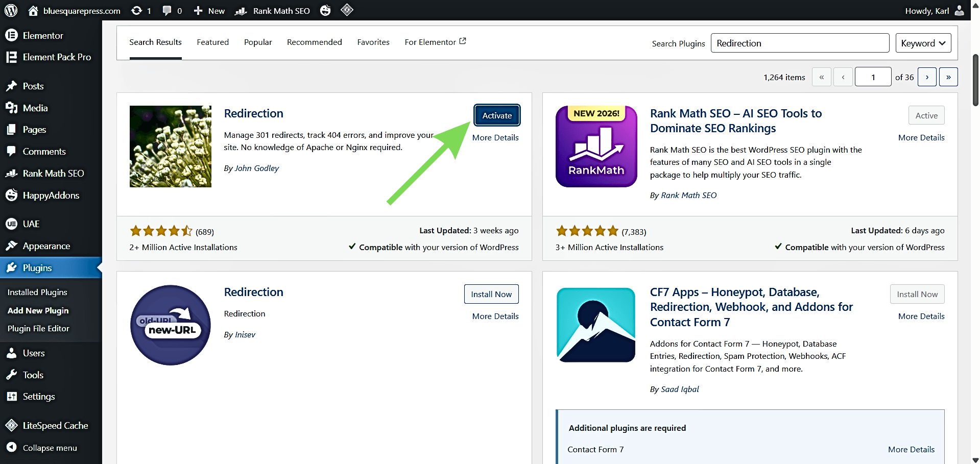The image size is (980, 464).
Task: Jump to the last page of results
Action: coord(948,77)
